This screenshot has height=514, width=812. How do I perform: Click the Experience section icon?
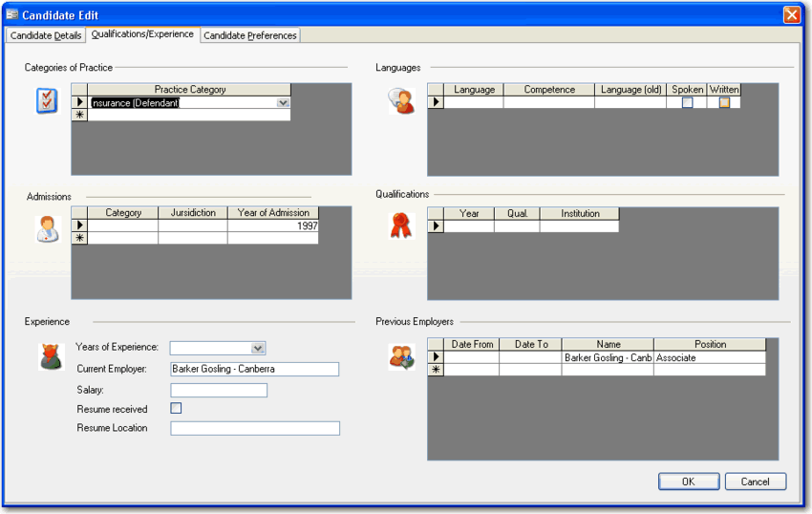tap(49, 355)
